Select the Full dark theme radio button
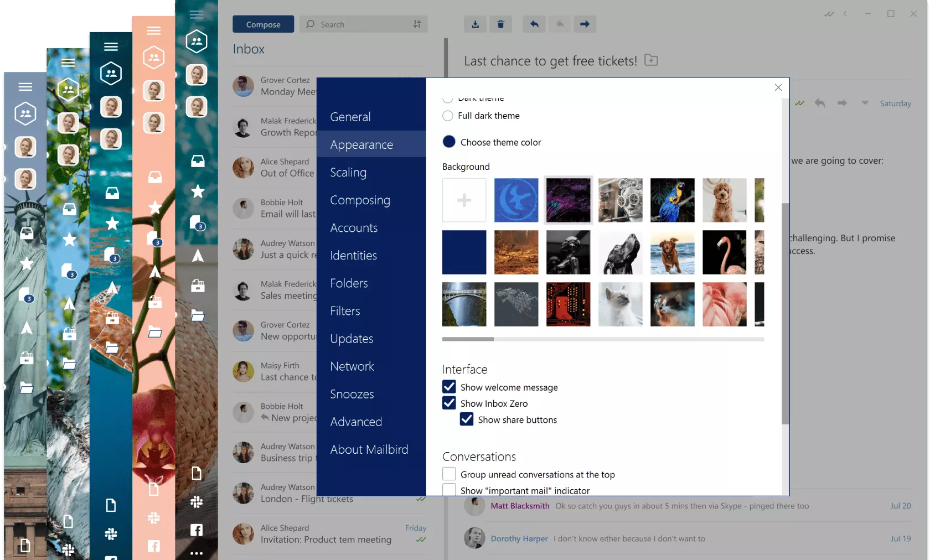930x560 pixels. coord(448,116)
